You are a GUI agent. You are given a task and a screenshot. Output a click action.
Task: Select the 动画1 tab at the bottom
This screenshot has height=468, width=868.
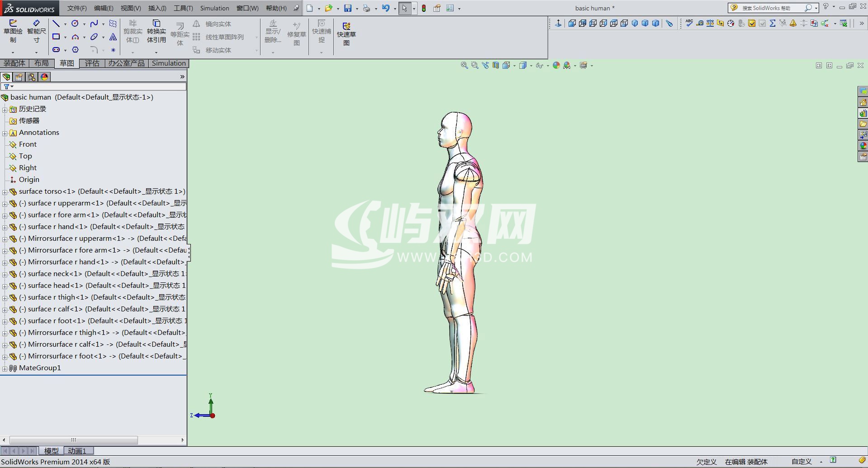tap(77, 450)
